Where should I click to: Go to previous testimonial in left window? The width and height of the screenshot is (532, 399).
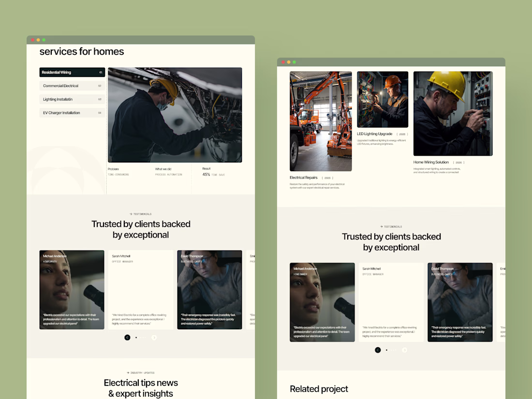[127, 337]
